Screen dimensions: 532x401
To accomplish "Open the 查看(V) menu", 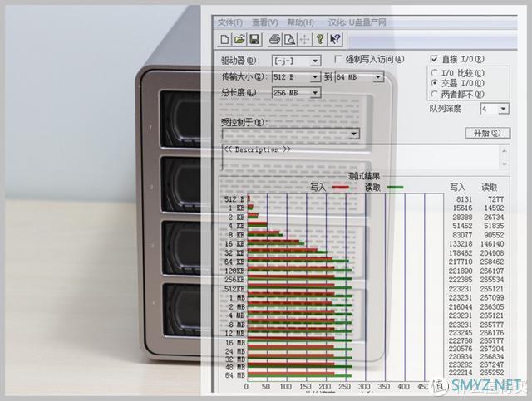I will coord(265,22).
